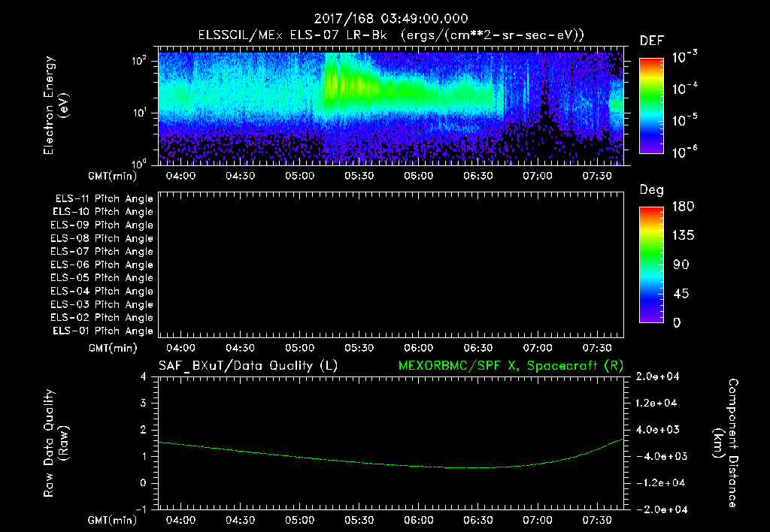The width and height of the screenshot is (770, 532).
Task: Click the 10⁻⁵ DEF scale value
Action: point(684,119)
